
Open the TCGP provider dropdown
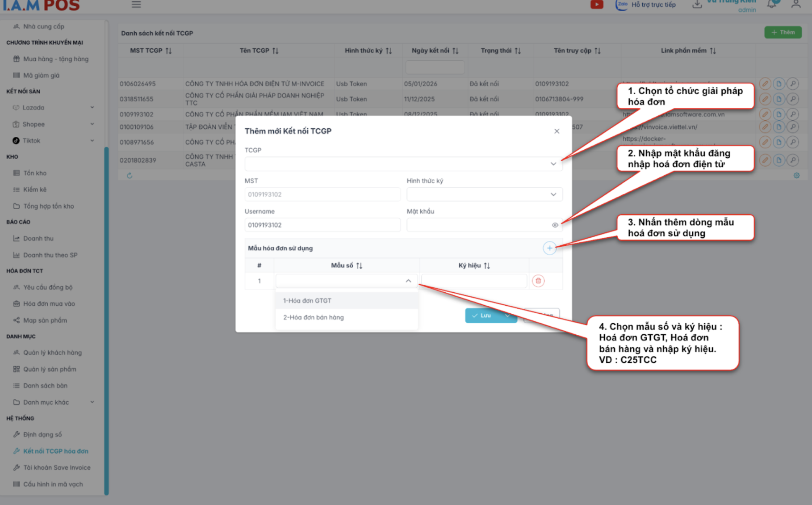[403, 164]
